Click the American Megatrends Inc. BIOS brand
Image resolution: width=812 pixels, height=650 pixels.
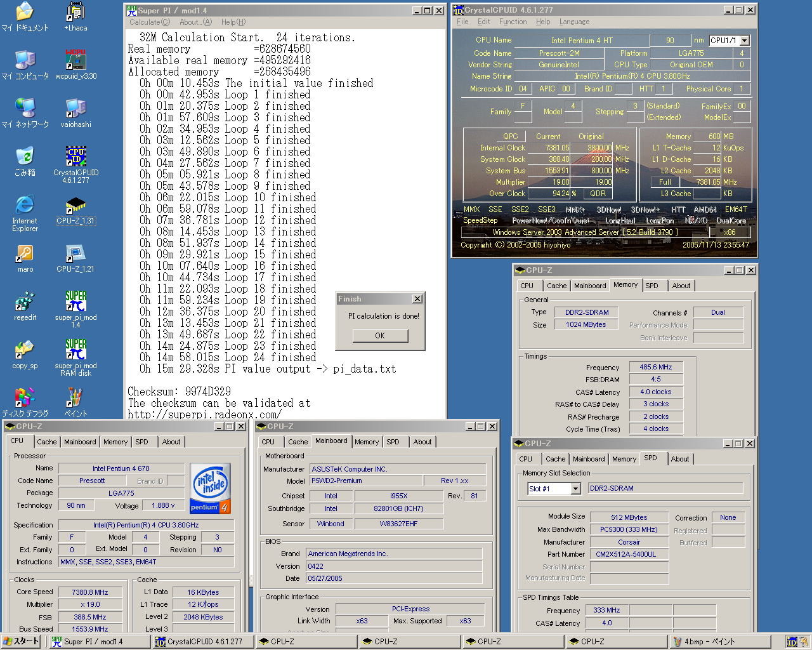coord(394,554)
